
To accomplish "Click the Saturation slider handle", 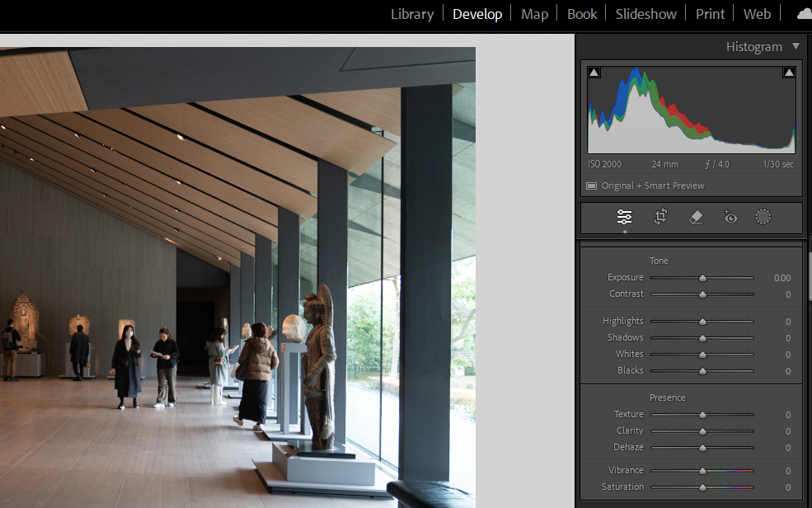I will pos(702,487).
